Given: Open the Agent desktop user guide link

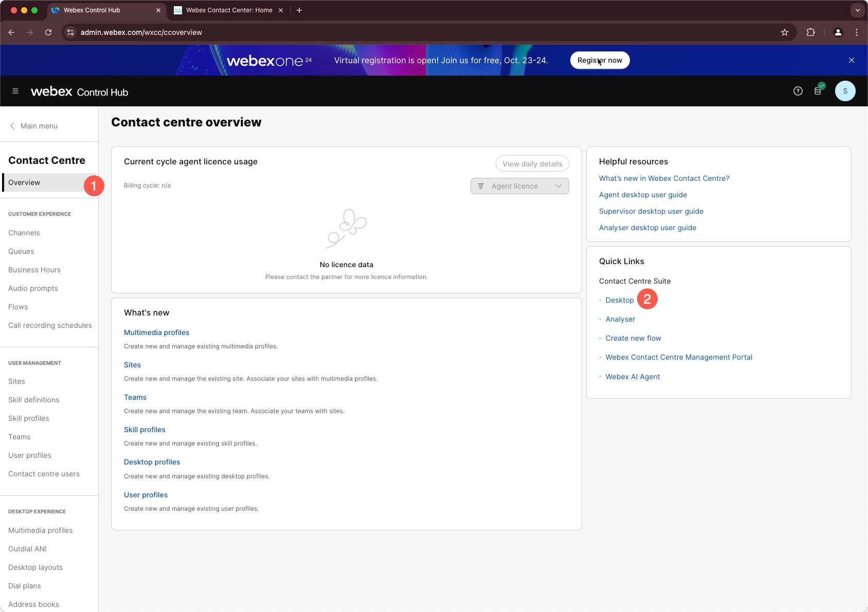Looking at the screenshot, I should pos(643,195).
